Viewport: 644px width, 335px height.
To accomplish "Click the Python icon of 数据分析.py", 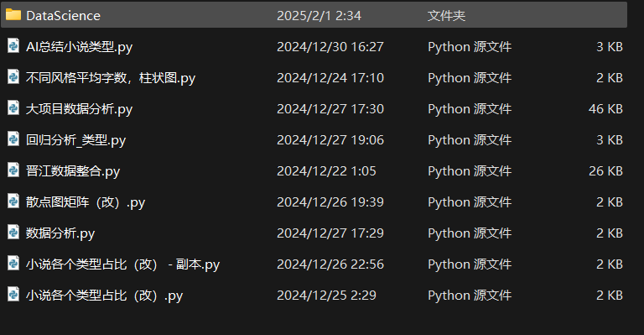I will pos(13,233).
